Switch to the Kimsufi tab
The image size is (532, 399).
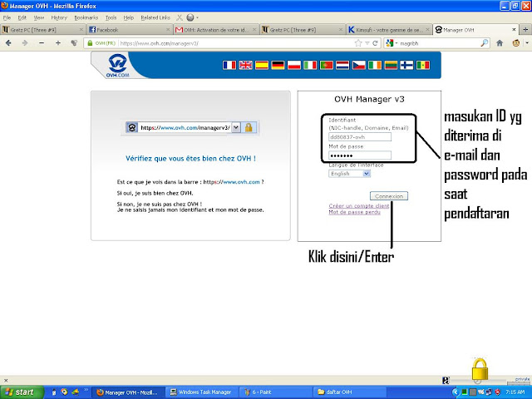click(x=389, y=30)
